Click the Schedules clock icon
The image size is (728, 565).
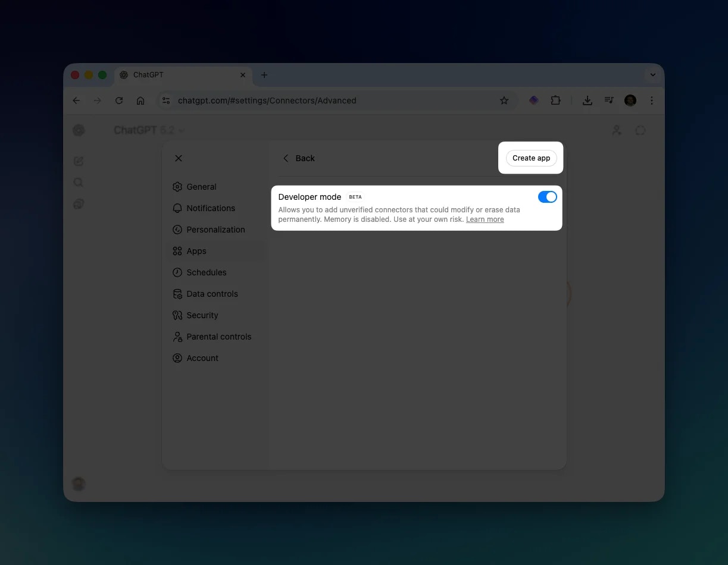177,272
